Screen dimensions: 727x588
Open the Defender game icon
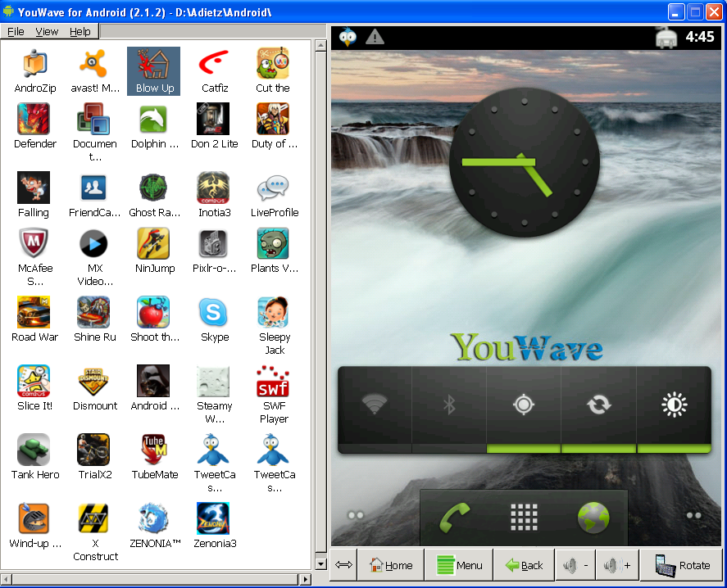tap(34, 119)
